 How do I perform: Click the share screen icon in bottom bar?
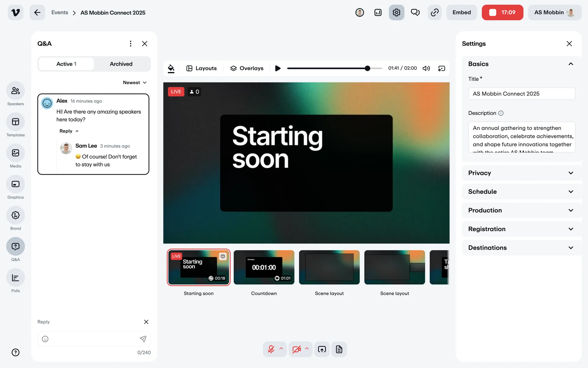(322, 349)
